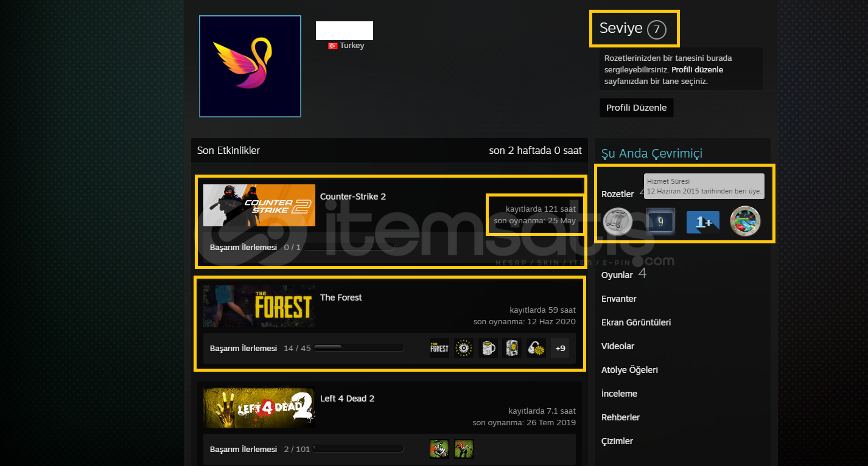The image size is (868, 466).
Task: Open the İnceleme reviews link
Action: coord(619,394)
